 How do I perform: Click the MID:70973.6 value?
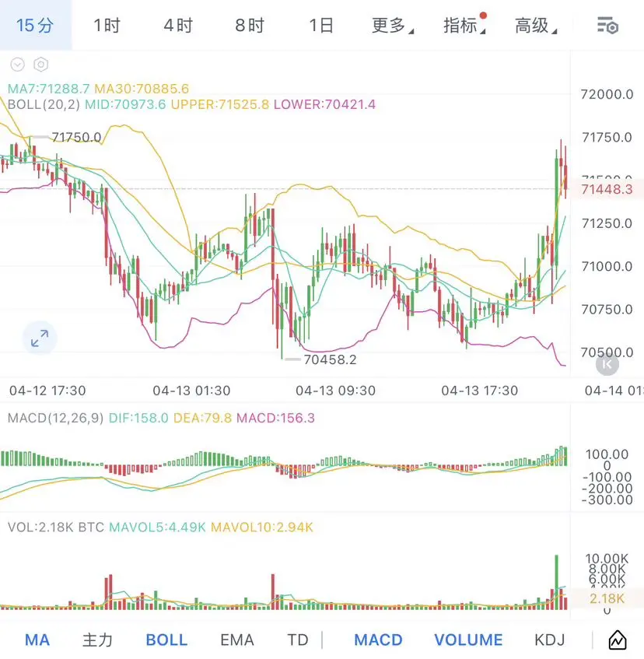[125, 104]
